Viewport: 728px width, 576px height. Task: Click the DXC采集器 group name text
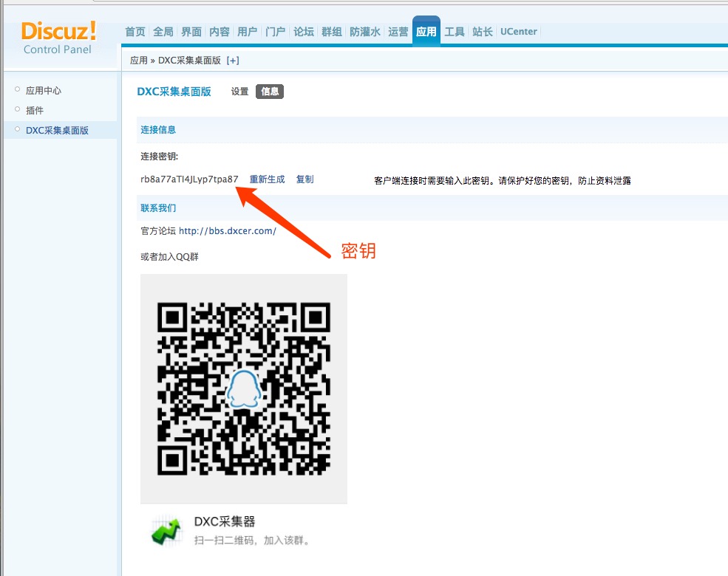[225, 522]
